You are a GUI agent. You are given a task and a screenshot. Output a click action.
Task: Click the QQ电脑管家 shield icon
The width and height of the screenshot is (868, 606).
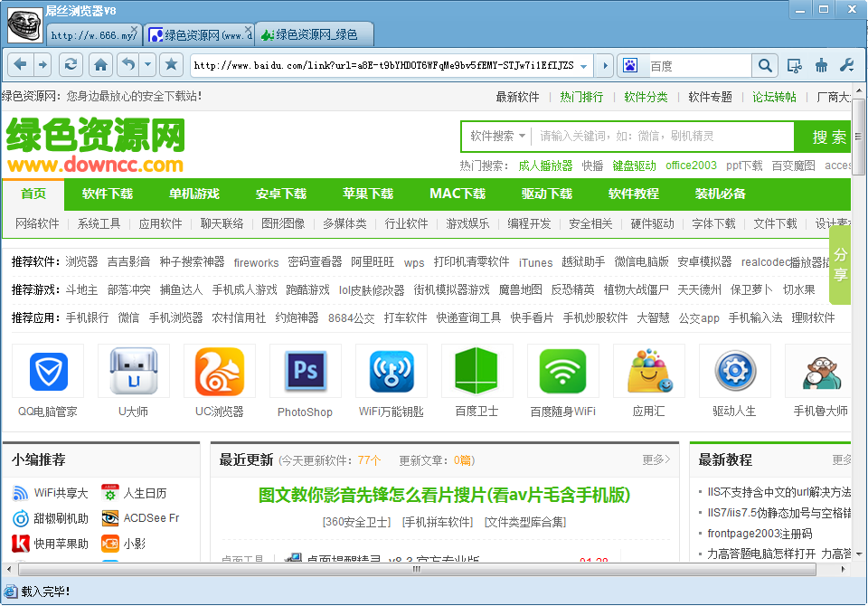click(47, 371)
